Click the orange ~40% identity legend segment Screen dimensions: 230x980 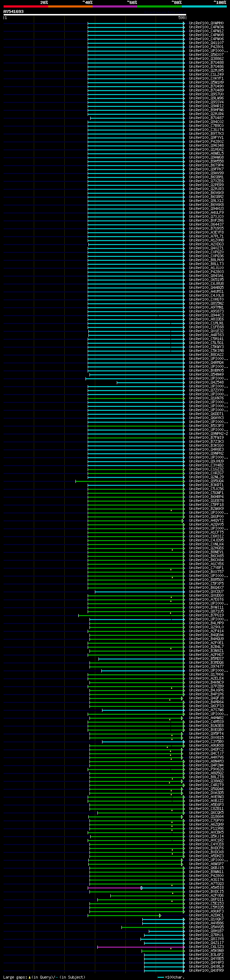[70, 6]
